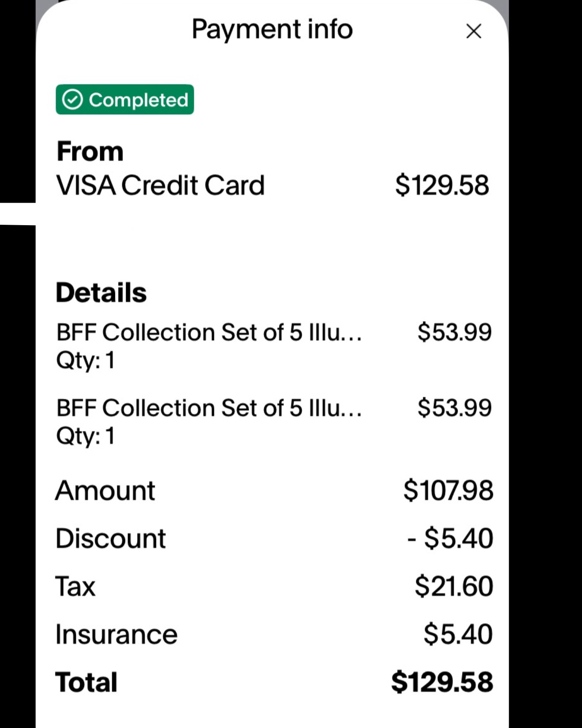Select the Insurance row label
Viewport: 582px width, 728px height.
(x=116, y=635)
